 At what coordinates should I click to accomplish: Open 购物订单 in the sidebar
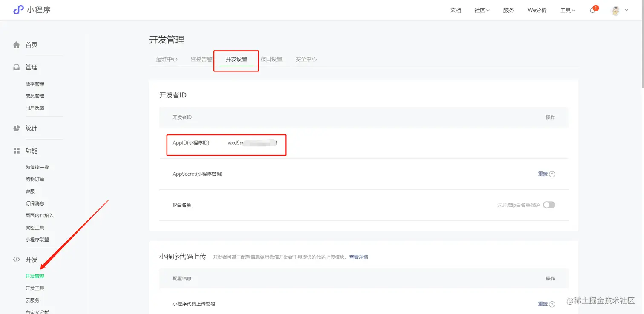(x=35, y=179)
